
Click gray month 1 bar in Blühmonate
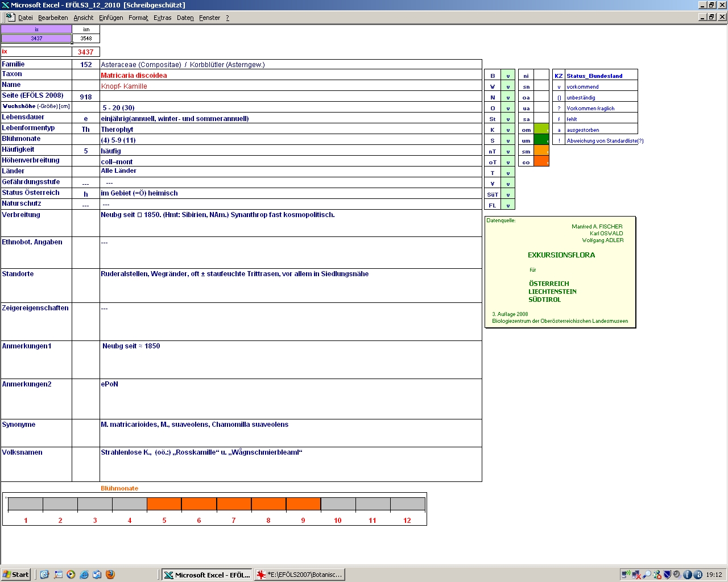click(x=26, y=504)
